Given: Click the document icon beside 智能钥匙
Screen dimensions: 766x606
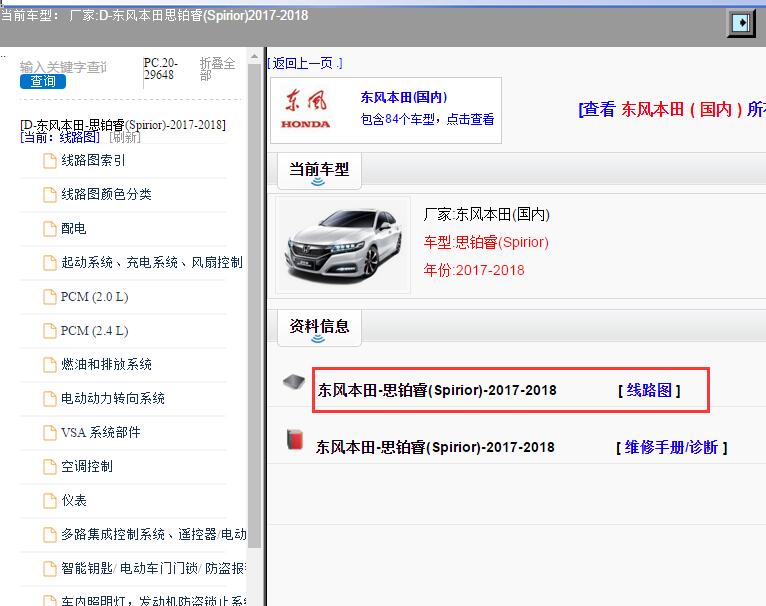Looking at the screenshot, I should pos(49,568).
